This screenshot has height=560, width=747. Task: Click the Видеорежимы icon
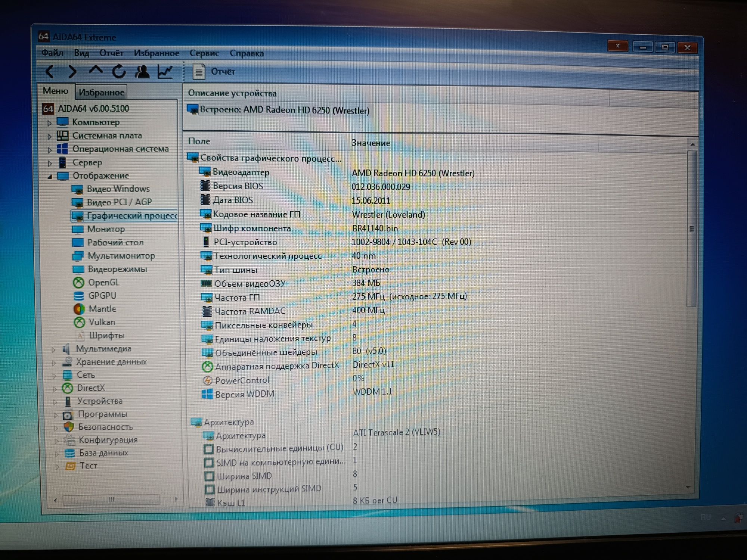coord(78,270)
